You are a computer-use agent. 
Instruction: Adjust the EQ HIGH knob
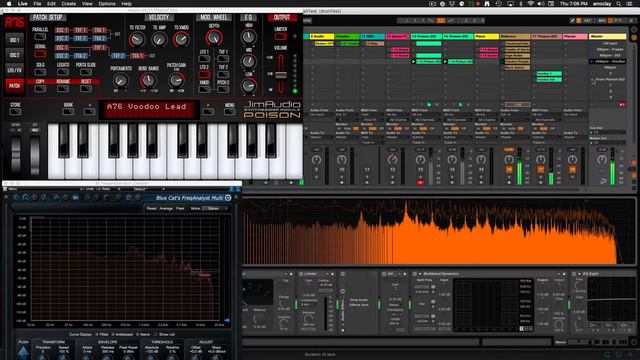pos(248,37)
